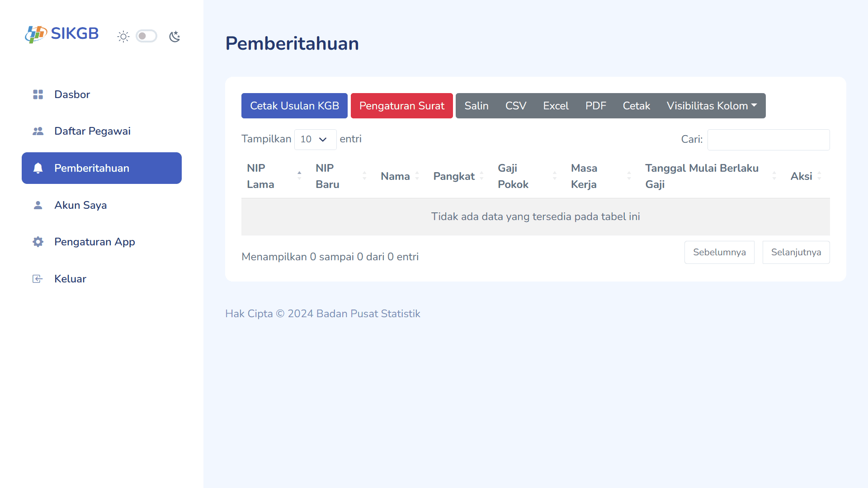Screen dimensions: 868x488
Task: Click the Daftar Pegawai people icon
Action: [x=38, y=131]
